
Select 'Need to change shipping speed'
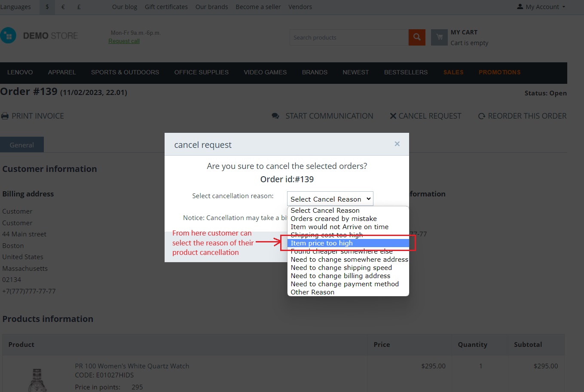click(x=348, y=267)
